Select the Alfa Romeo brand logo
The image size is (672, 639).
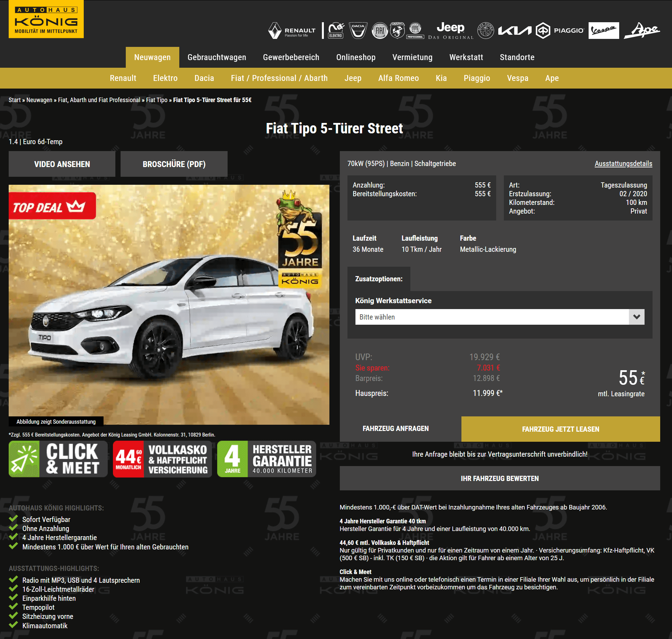click(x=486, y=31)
